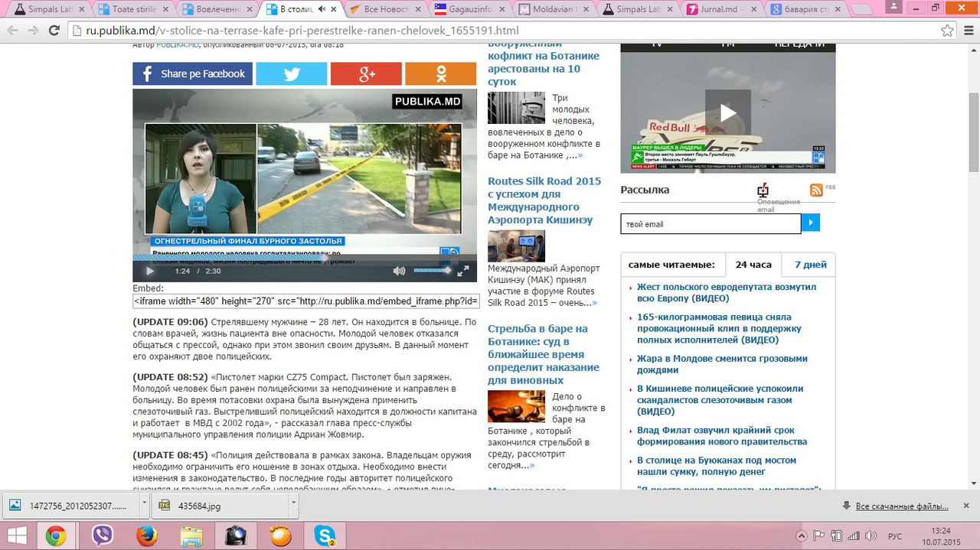Share the article via the Twitter button
This screenshot has height=550, width=980.
coord(291,73)
